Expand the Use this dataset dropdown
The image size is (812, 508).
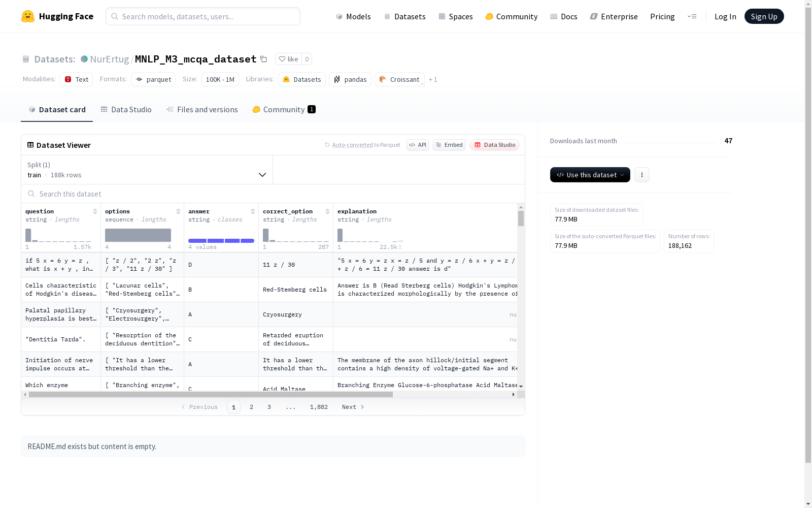coord(590,175)
